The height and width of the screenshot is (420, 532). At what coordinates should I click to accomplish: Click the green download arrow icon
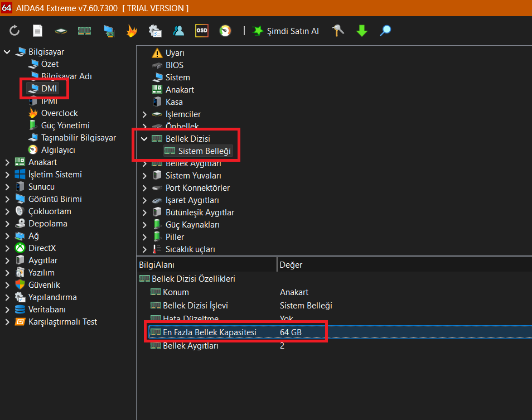point(362,31)
